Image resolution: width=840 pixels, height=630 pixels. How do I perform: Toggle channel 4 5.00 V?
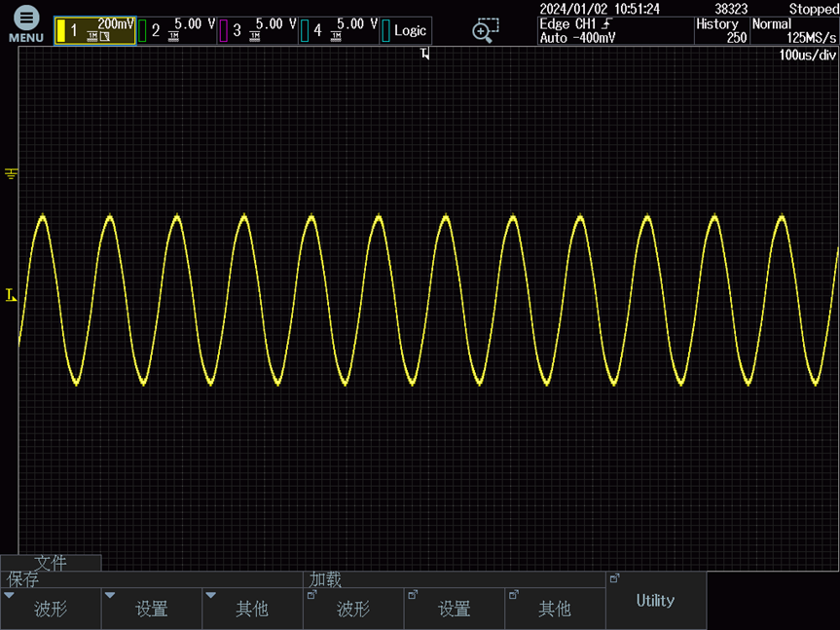click(x=339, y=30)
